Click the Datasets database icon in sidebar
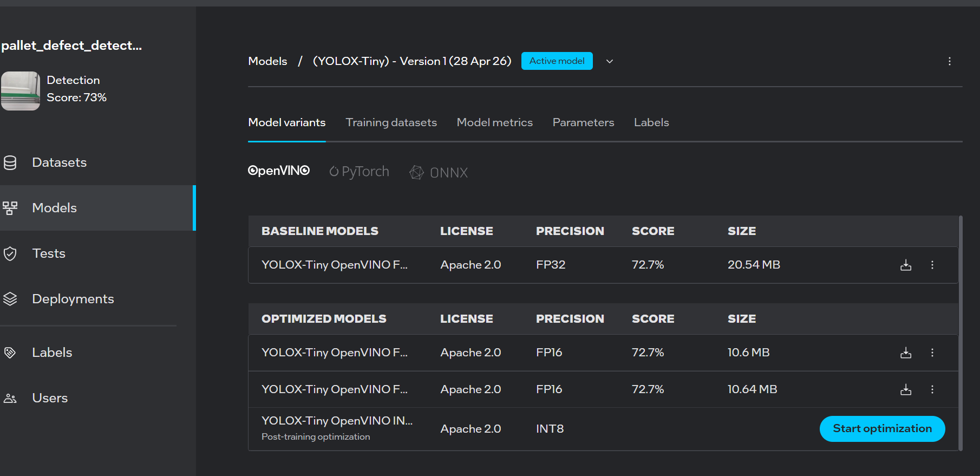The width and height of the screenshot is (980, 476). [10, 162]
